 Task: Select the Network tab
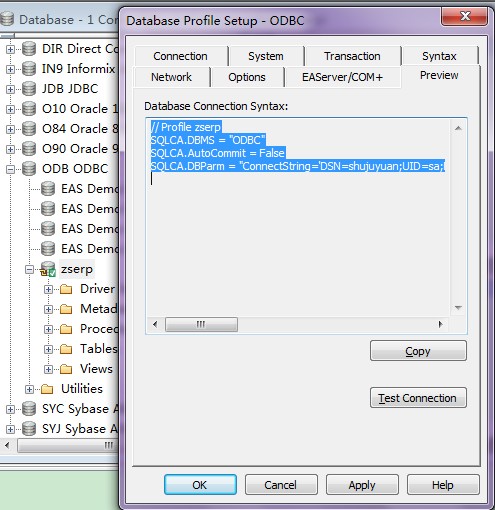[171, 77]
